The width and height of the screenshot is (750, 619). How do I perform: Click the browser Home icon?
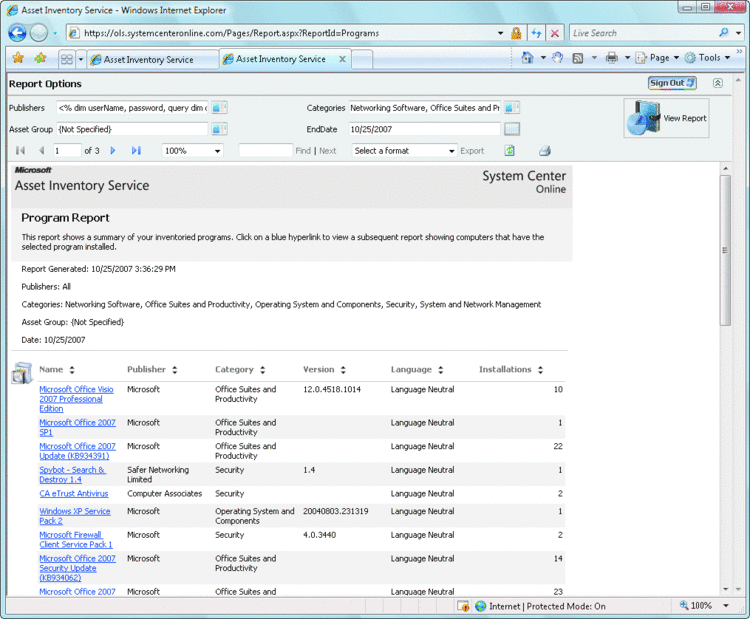[527, 58]
